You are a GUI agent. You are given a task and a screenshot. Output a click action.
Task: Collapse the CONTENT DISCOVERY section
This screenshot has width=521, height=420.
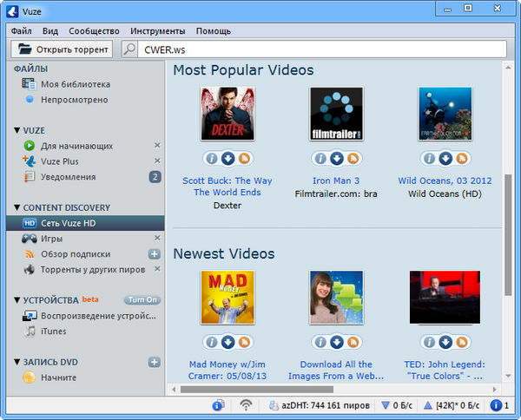click(x=17, y=207)
